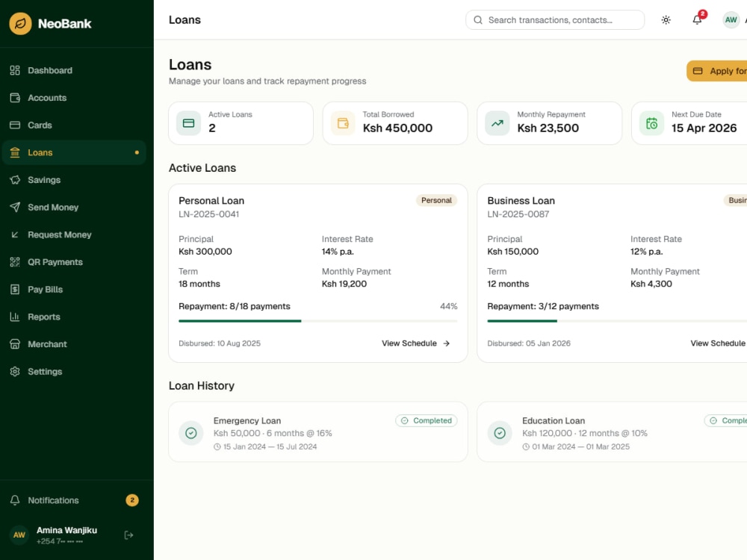Click the sidebar Notifications bell icon
The height and width of the screenshot is (560, 747).
coord(15,500)
